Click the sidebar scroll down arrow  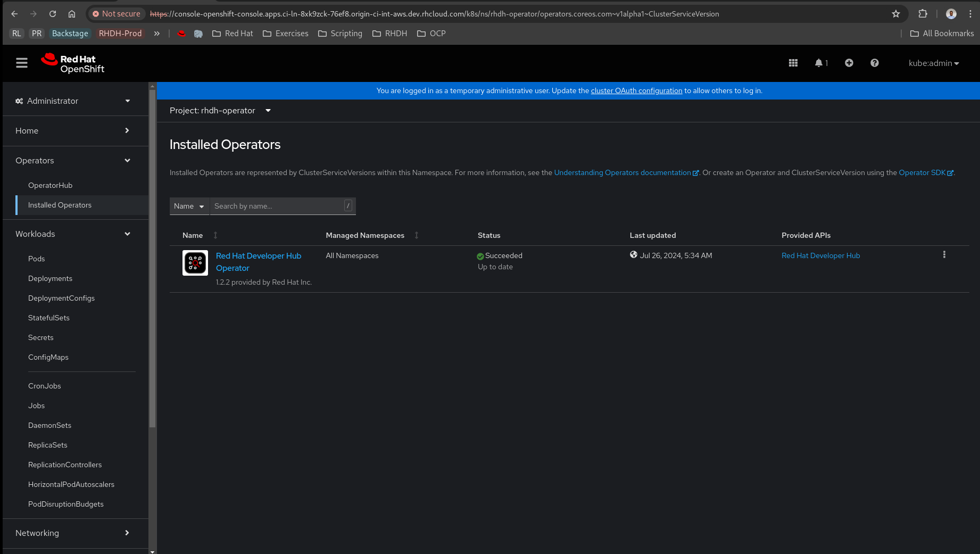pyautogui.click(x=153, y=551)
